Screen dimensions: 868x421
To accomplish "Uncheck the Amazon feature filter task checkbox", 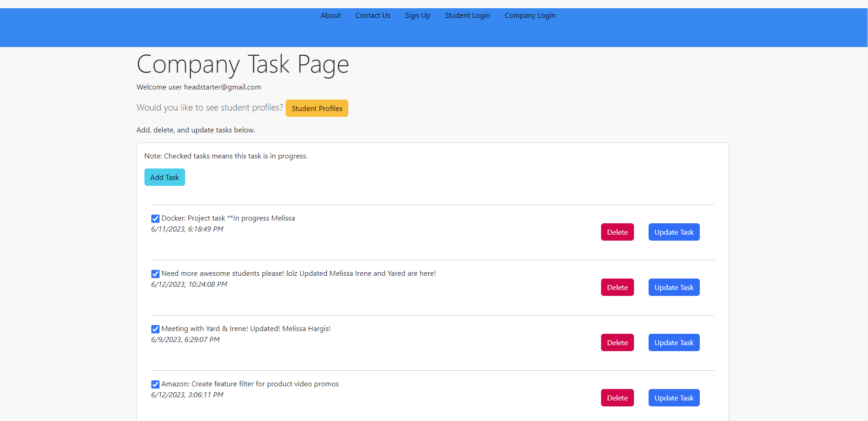I will coord(155,384).
